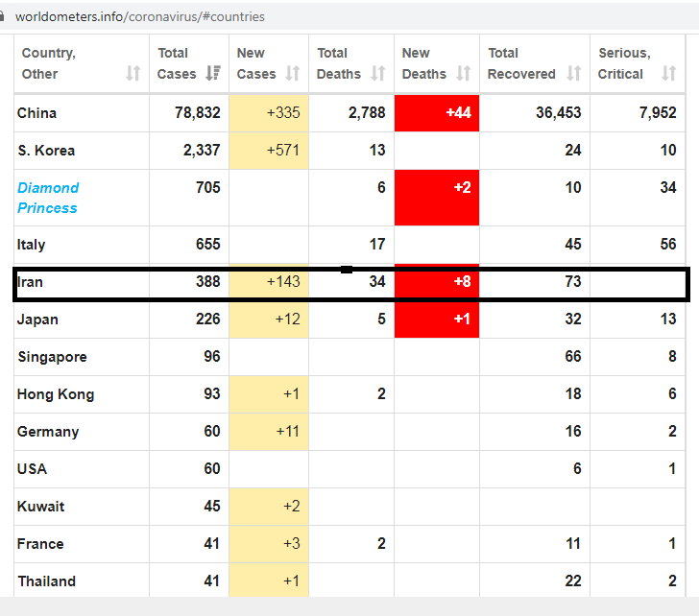Click the Total Recovered sort arrows
The image size is (699, 616).
tap(574, 74)
